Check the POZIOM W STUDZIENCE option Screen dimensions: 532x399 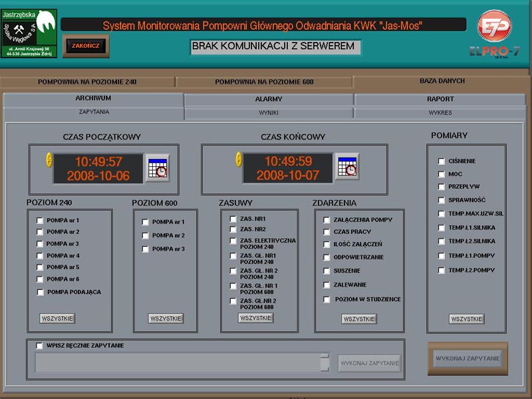click(x=327, y=300)
